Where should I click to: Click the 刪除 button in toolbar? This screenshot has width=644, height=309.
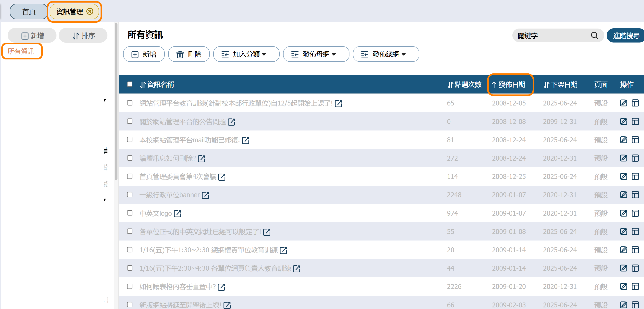pos(189,54)
